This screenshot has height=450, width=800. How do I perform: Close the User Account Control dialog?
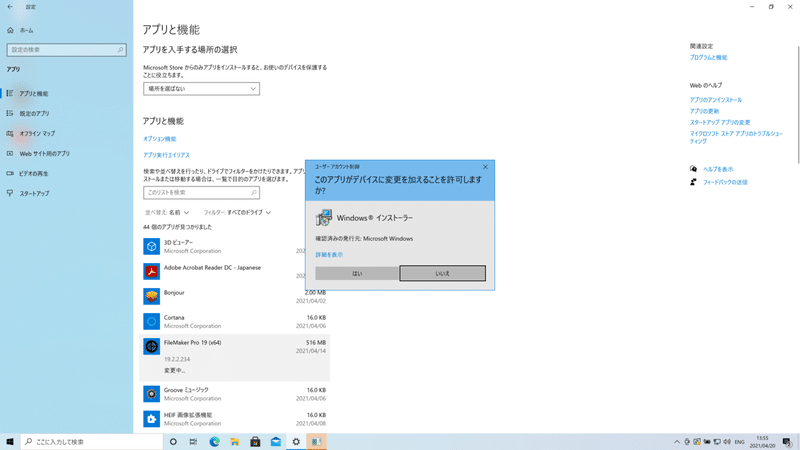pos(485,167)
